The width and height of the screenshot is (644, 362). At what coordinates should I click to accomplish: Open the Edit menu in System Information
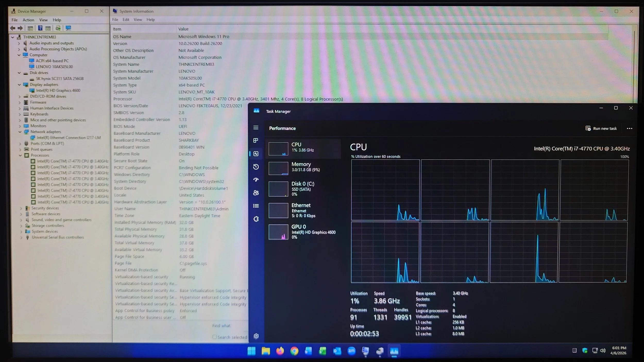(x=126, y=20)
